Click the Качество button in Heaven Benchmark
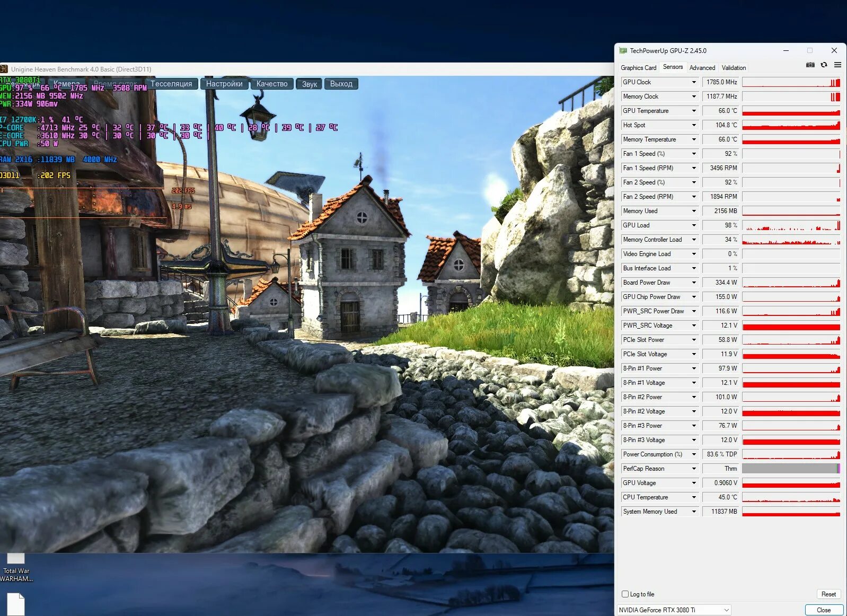 tap(272, 84)
